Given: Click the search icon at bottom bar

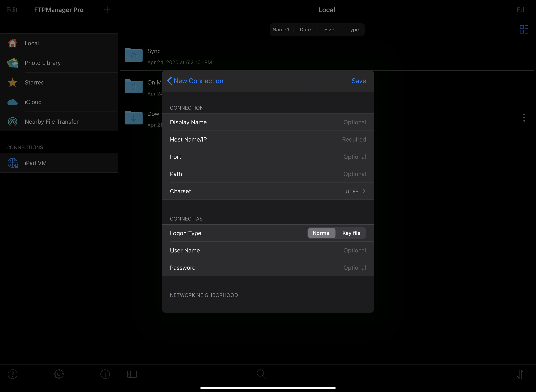Looking at the screenshot, I should click(261, 374).
